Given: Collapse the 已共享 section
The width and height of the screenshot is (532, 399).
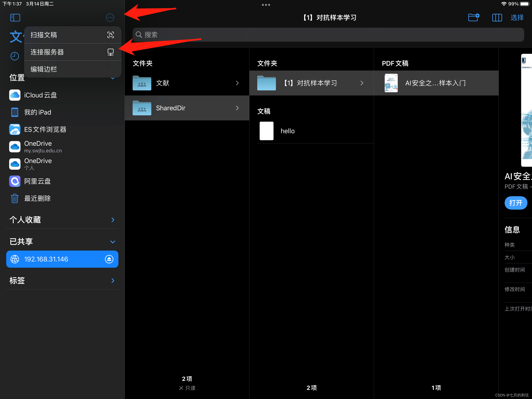Looking at the screenshot, I should [x=113, y=242].
